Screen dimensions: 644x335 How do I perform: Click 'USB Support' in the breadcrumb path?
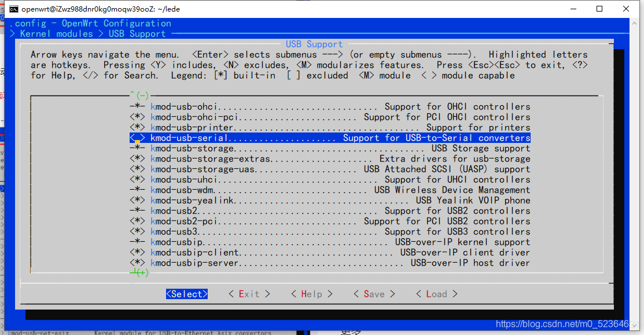[x=137, y=34]
